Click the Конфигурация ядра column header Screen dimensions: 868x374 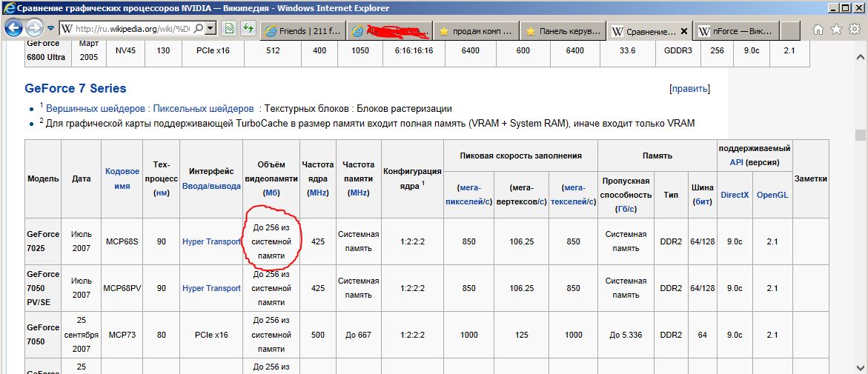coord(412,178)
